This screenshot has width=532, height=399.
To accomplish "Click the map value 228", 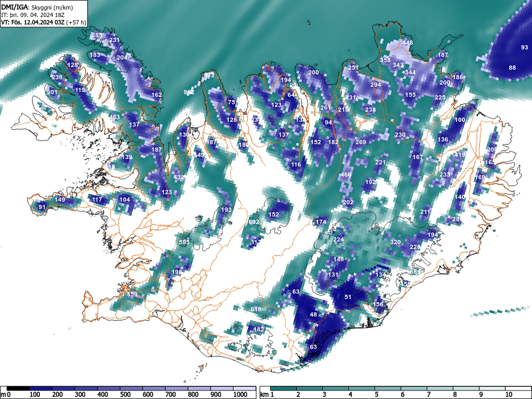I will [x=415, y=247].
